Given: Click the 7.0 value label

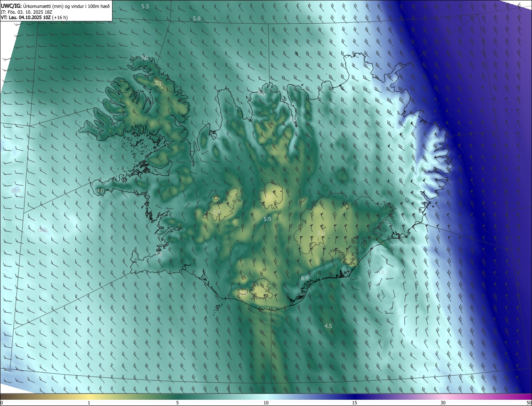Looking at the screenshot, I should click(x=144, y=58).
